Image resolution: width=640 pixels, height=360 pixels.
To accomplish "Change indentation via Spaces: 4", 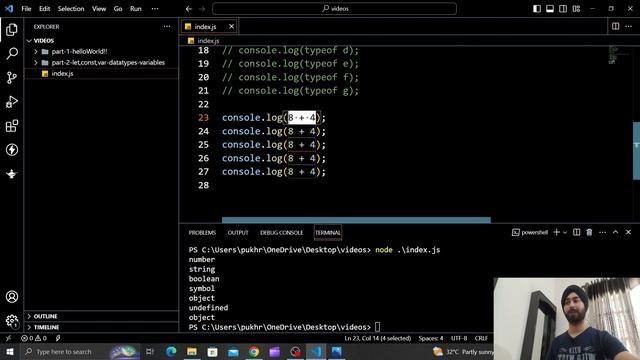I will click(431, 338).
